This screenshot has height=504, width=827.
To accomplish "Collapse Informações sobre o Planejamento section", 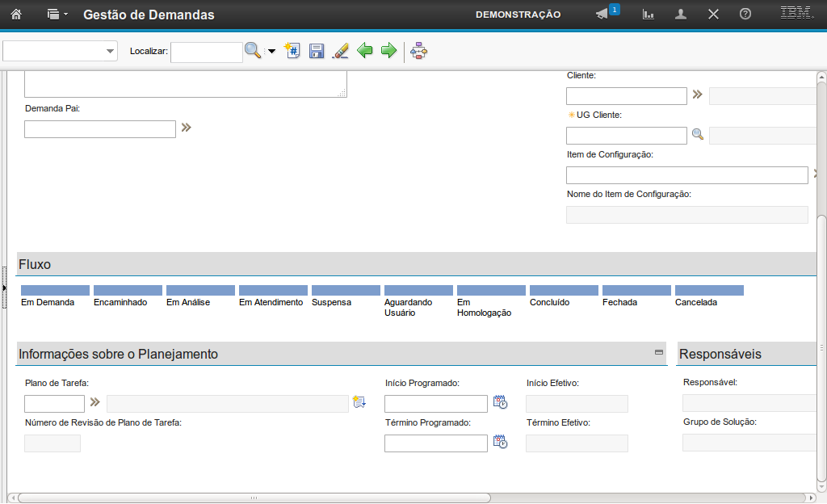I will point(658,352).
